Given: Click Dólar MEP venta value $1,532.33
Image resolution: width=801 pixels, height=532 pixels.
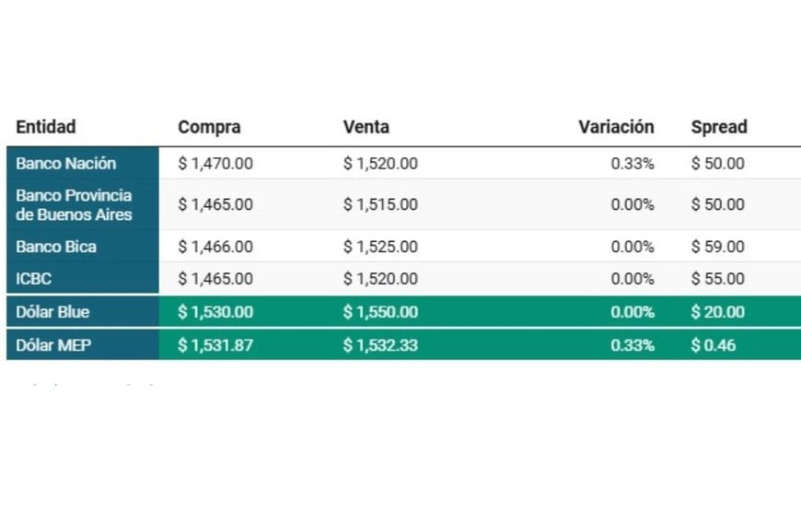Looking at the screenshot, I should coord(380,345).
